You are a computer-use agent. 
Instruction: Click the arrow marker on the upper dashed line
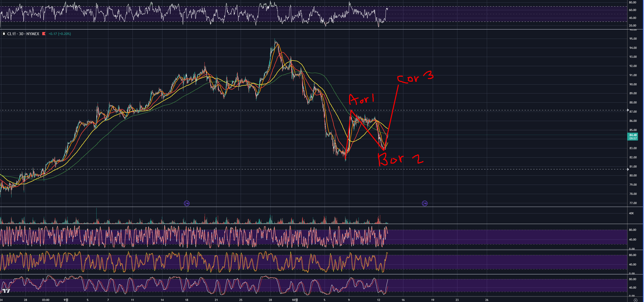(x=628, y=110)
